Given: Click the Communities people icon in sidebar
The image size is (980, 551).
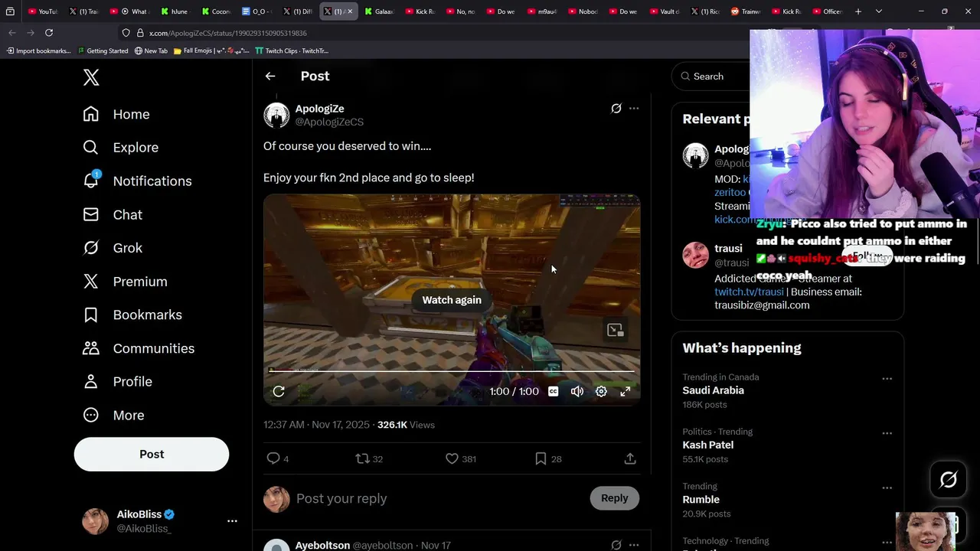Looking at the screenshot, I should click(91, 348).
